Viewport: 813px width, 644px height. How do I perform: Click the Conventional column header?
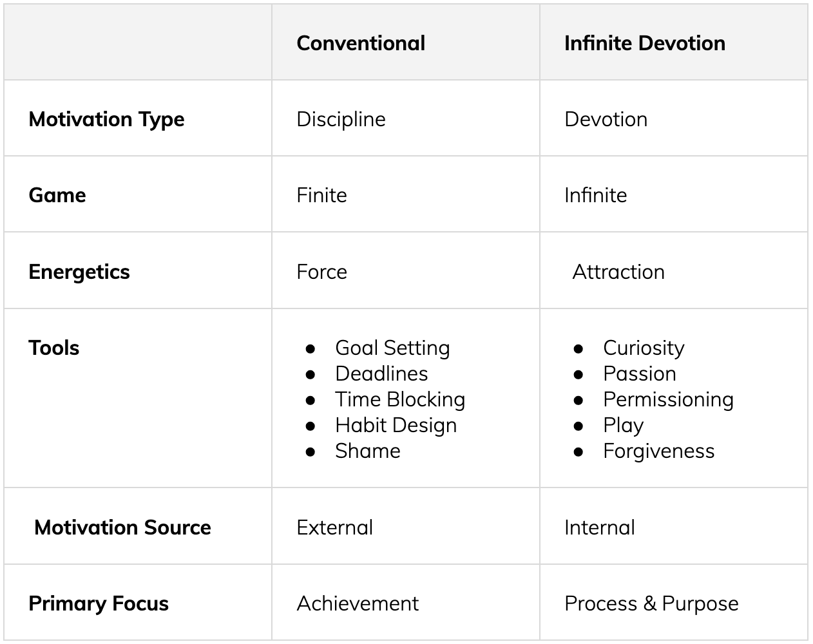click(361, 43)
